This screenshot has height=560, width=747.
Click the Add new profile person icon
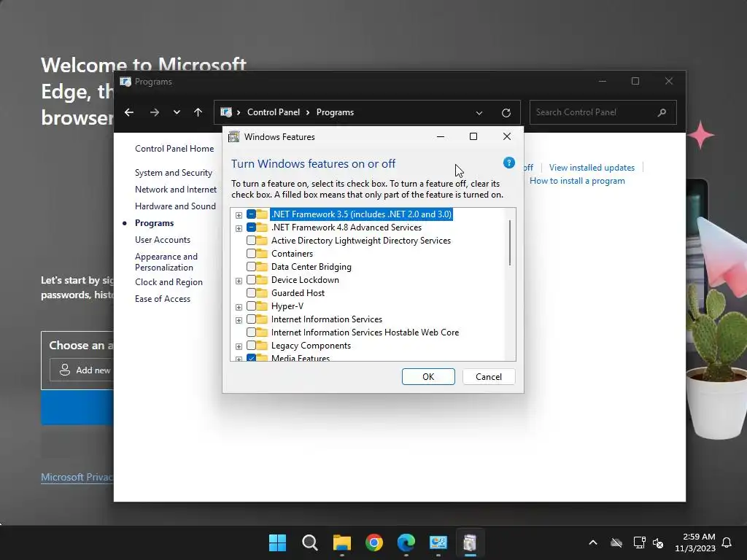pos(65,370)
